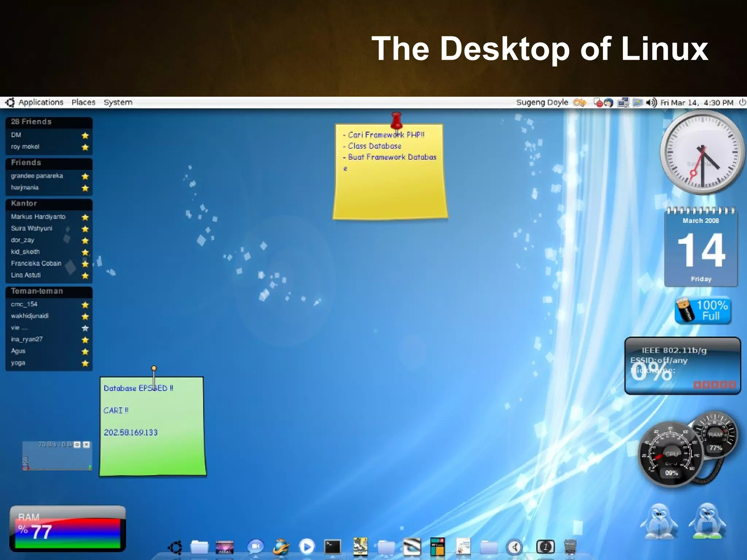Toggle the star next to Markus Hardiyanto
The height and width of the screenshot is (560, 747).
pyautogui.click(x=85, y=217)
